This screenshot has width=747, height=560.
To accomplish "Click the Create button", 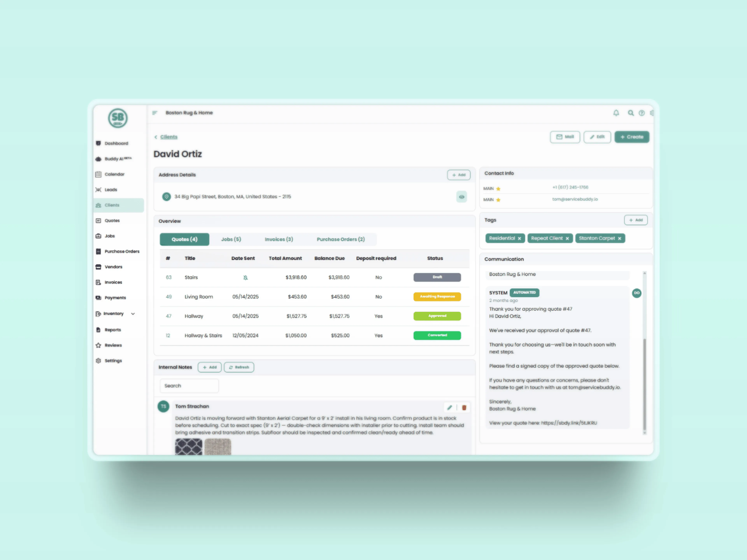I will 632,137.
